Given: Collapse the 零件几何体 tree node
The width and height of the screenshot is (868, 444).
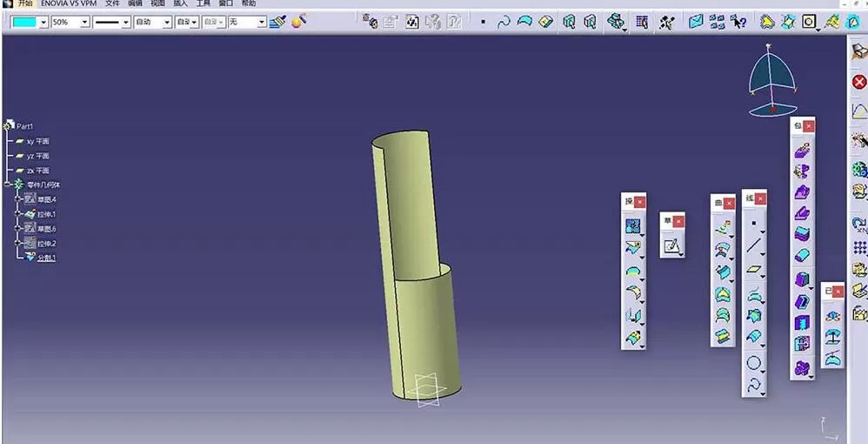Looking at the screenshot, I should (7, 185).
